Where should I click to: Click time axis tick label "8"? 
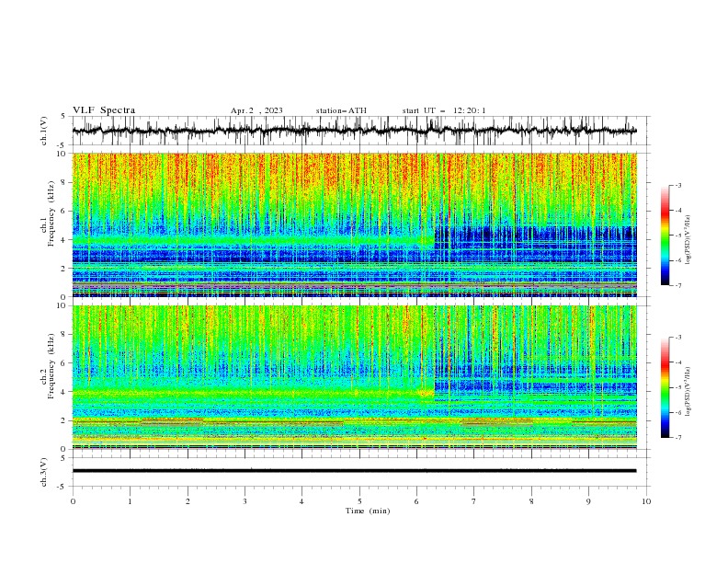coord(531,501)
